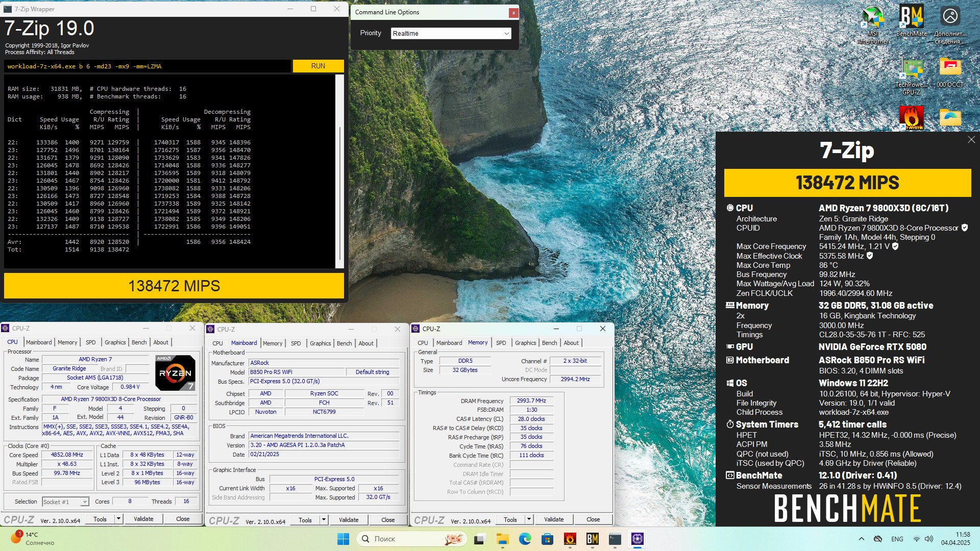Close the BenchMate 7-Zip result panel
The width and height of the screenshot is (980, 551).
click(x=971, y=139)
